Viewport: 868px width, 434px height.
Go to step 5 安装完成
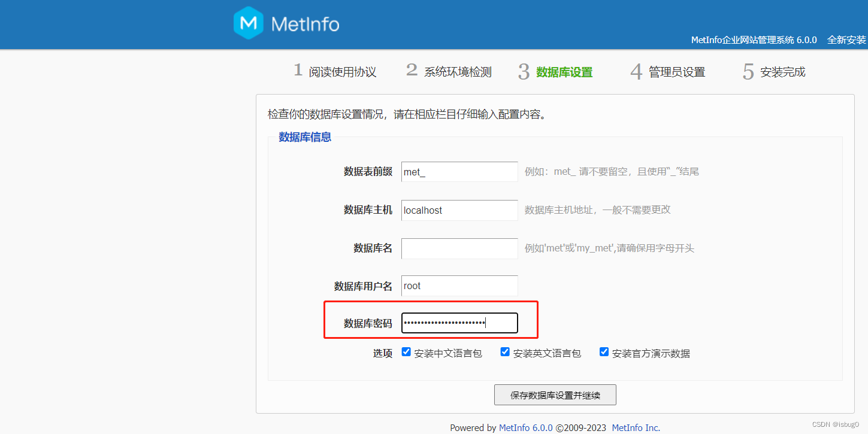click(x=774, y=72)
